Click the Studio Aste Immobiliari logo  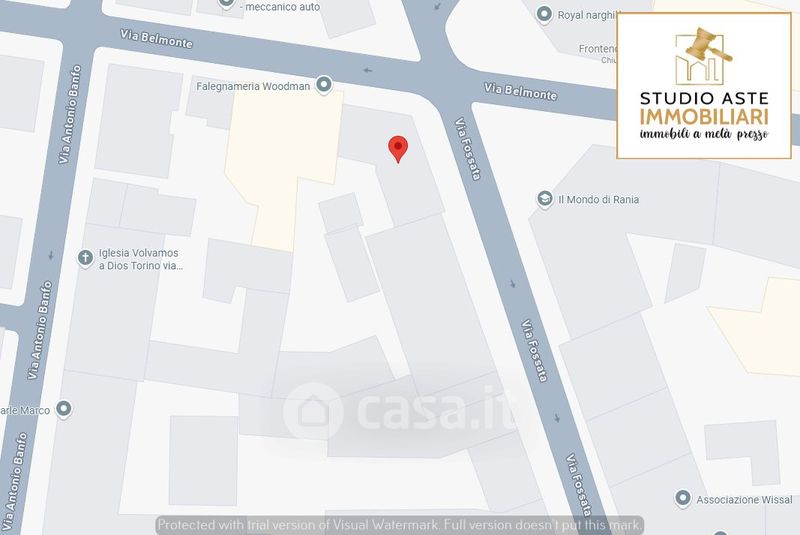[x=704, y=86]
